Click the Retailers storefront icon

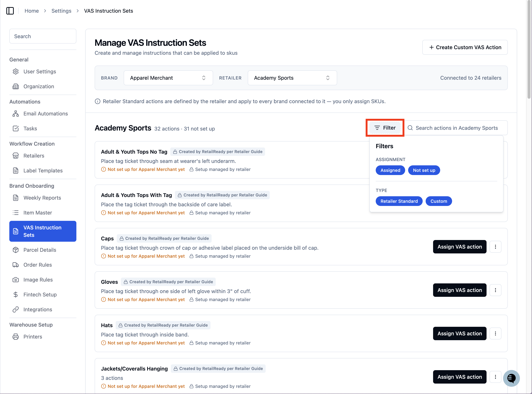tap(16, 156)
